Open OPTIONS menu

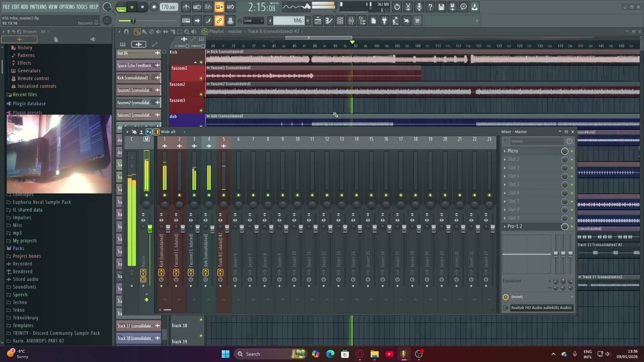[x=67, y=7]
